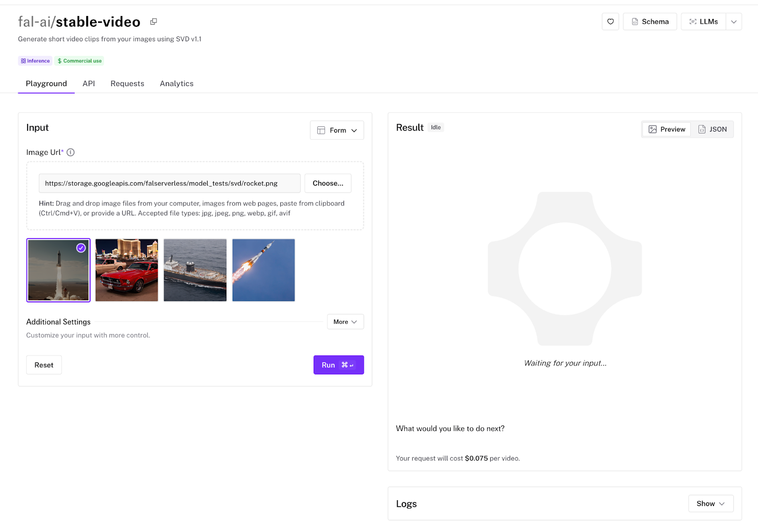Select the rocket launch pad thumbnail
Image resolution: width=758 pixels, height=532 pixels.
pos(58,270)
